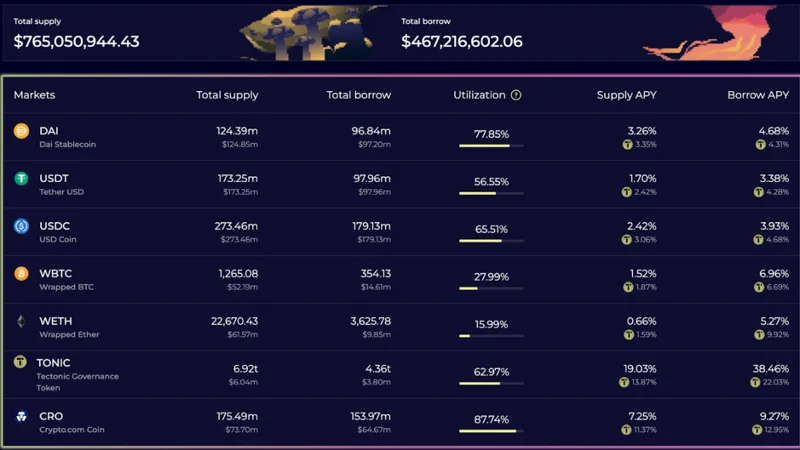
Task: Click TONIC reward icon beside WETH 9.92%
Action: pos(759,335)
